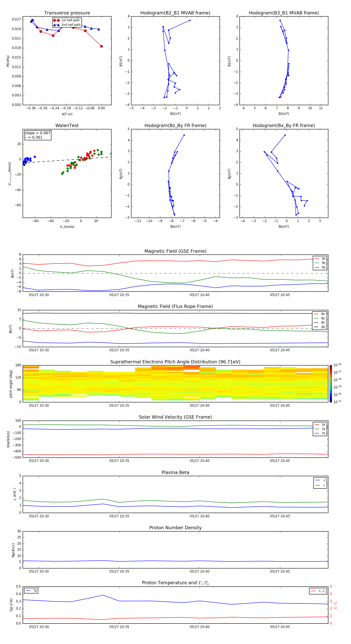Select the "By'" legend entry in the Flux Rope panel
The width and height of the screenshot is (351, 644).
(320, 318)
